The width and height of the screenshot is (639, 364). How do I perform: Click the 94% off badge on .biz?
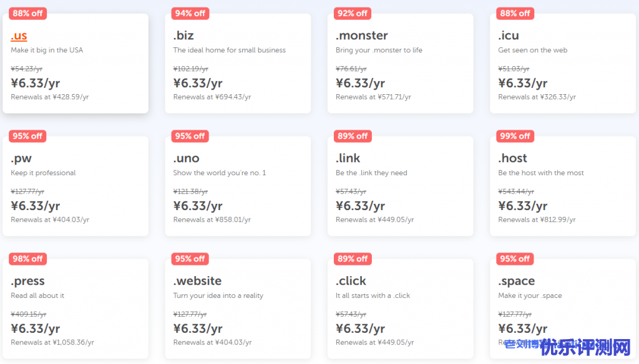190,13
